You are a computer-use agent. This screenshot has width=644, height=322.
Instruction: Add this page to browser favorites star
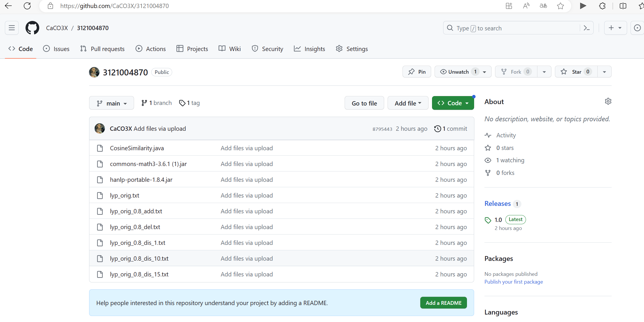tap(561, 6)
